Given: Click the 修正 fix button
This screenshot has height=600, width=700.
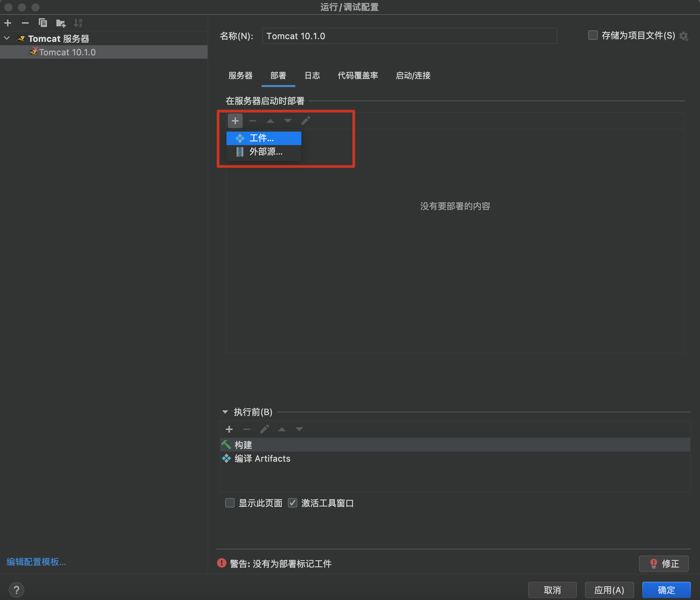Looking at the screenshot, I should tap(664, 563).
